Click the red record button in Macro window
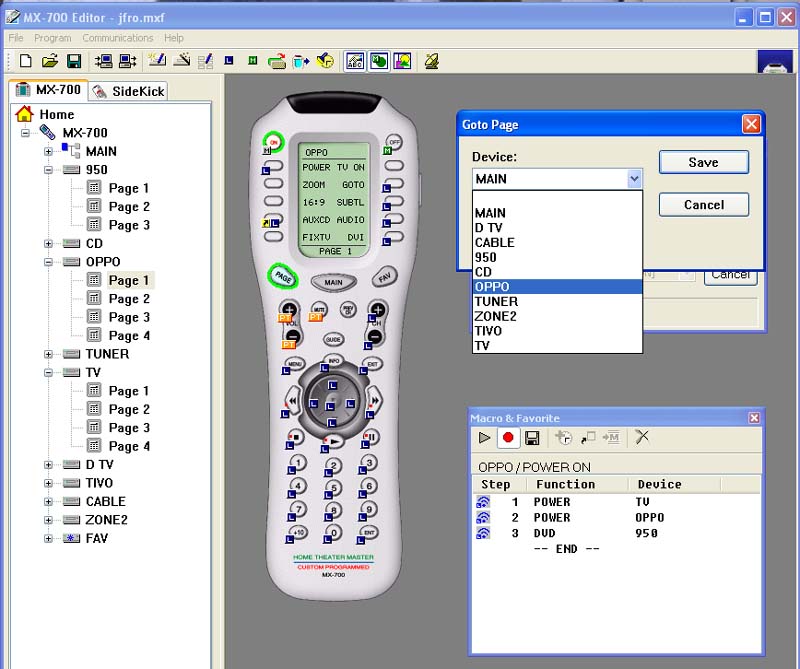The image size is (800, 669). click(508, 438)
